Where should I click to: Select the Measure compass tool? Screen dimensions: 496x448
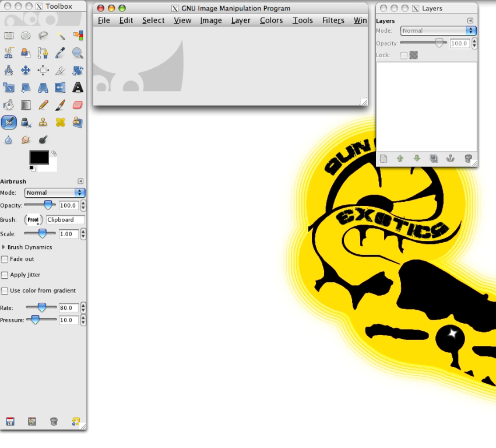click(9, 70)
